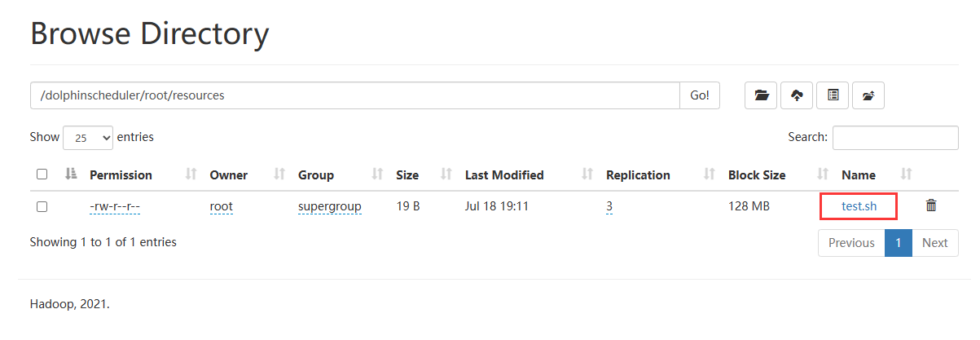The width and height of the screenshot is (980, 340).
Task: Tick the select-all checkbox in table header
Action: point(42,174)
